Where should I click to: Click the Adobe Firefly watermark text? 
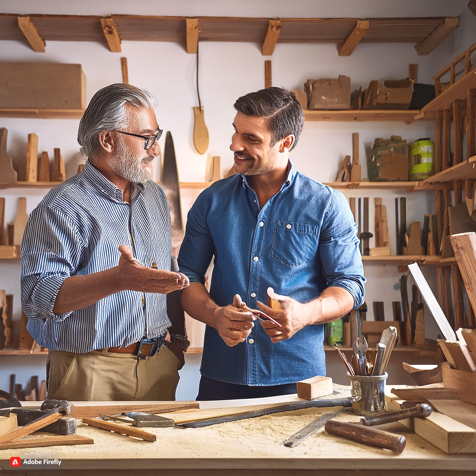pos(42,462)
